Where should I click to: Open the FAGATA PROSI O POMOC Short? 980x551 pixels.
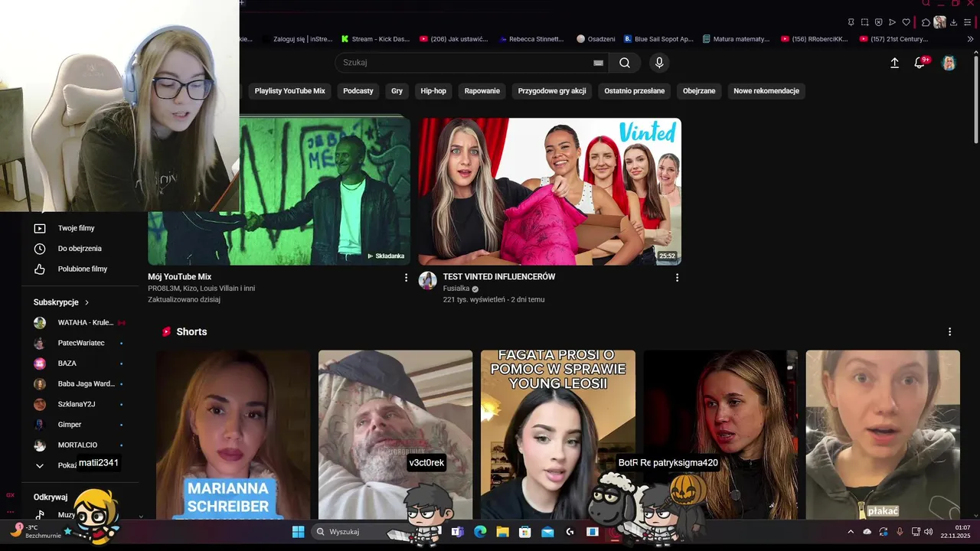pos(558,435)
